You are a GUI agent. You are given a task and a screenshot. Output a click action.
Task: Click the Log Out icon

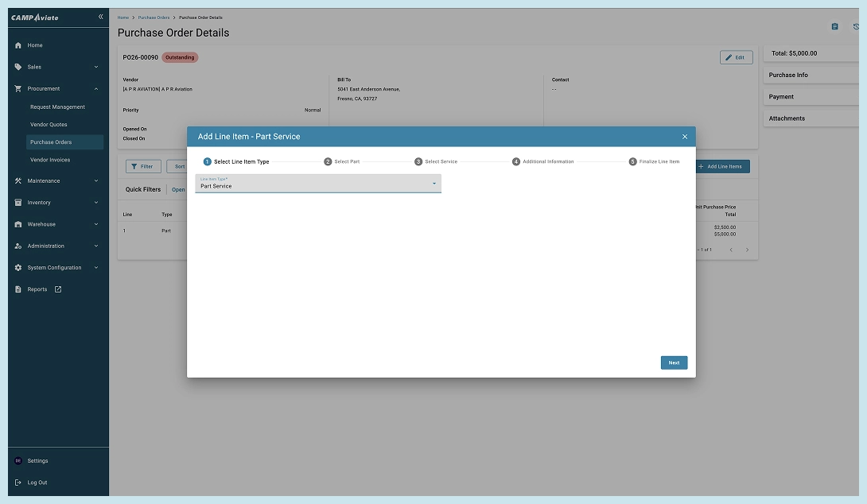point(18,483)
